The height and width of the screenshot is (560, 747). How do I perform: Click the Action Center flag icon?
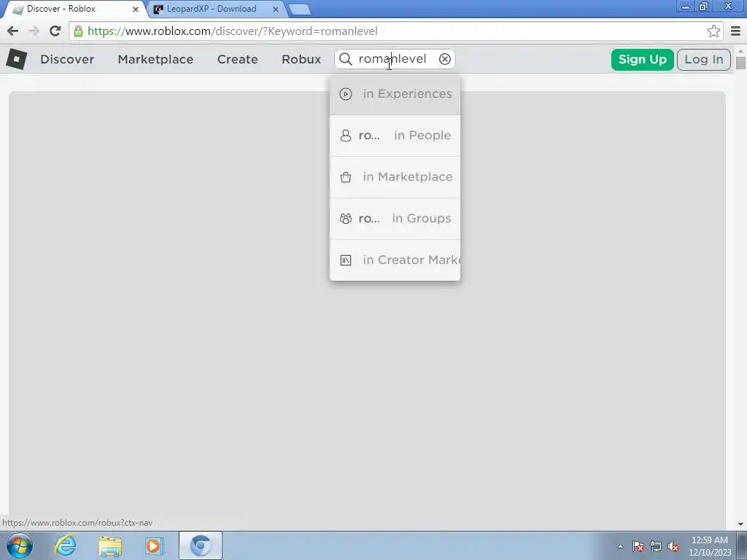point(638,546)
